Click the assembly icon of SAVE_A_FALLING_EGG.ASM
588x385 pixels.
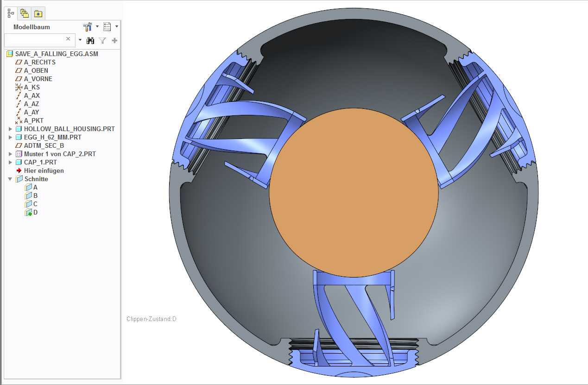10,54
